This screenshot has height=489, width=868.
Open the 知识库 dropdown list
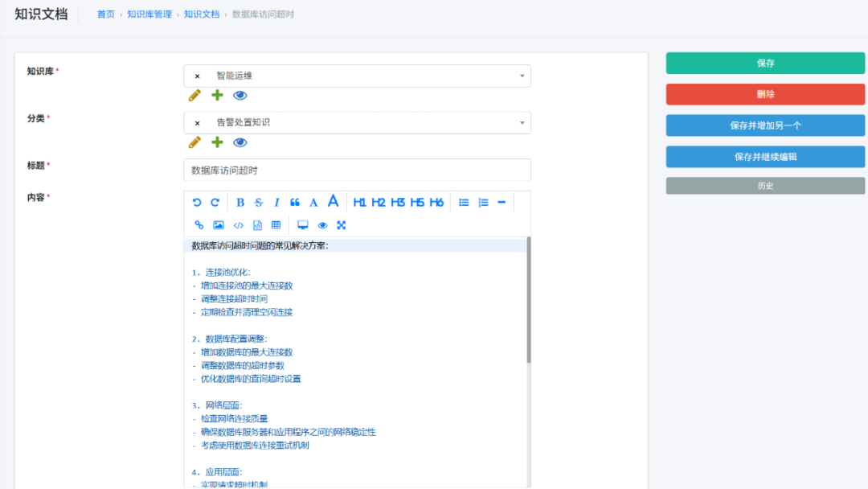[522, 76]
